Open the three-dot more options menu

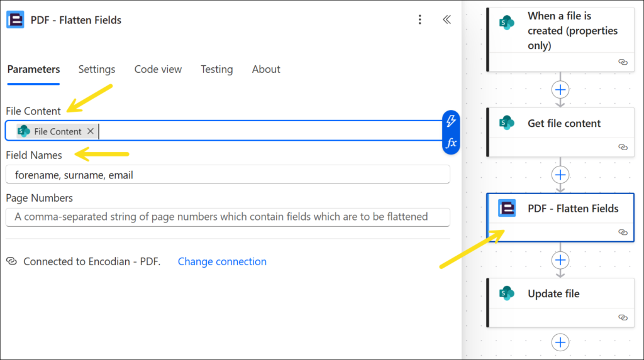[420, 19]
